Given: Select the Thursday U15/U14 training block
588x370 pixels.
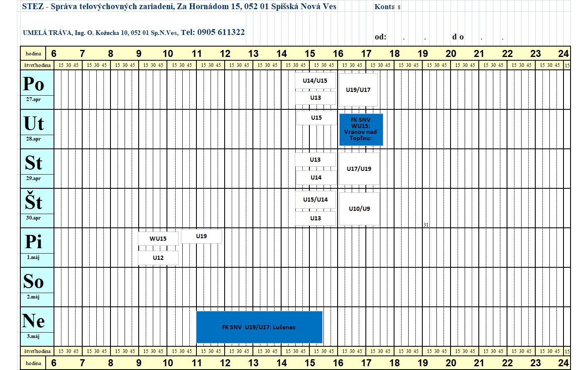Looking at the screenshot, I should (x=315, y=200).
